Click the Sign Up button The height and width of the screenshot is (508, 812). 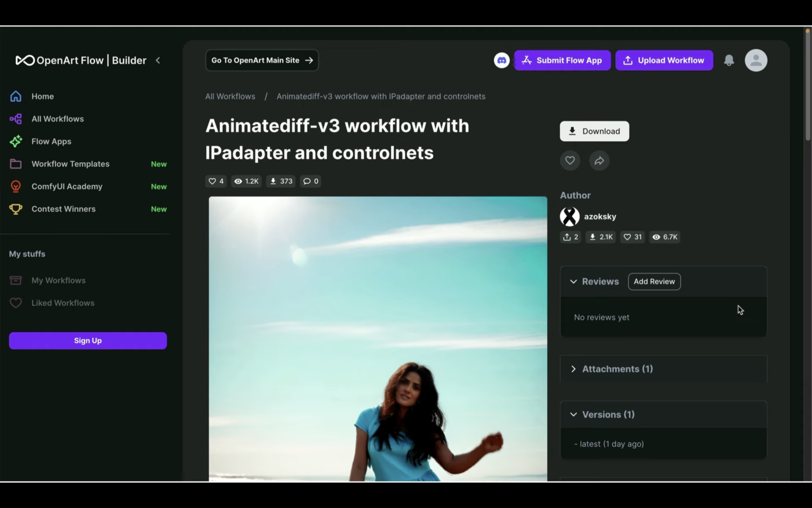click(88, 341)
